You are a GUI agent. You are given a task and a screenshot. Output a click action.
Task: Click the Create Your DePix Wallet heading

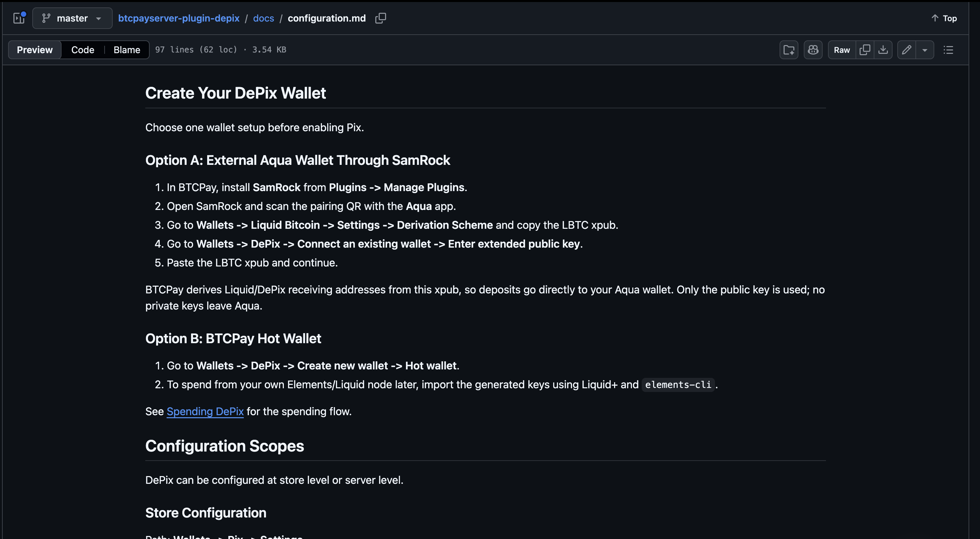click(235, 93)
